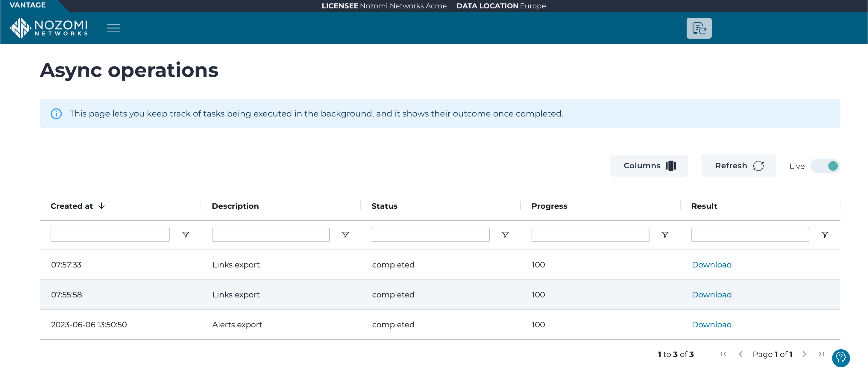The image size is (868, 375).
Task: Click the filter icon for Created at
Action: [x=186, y=235]
